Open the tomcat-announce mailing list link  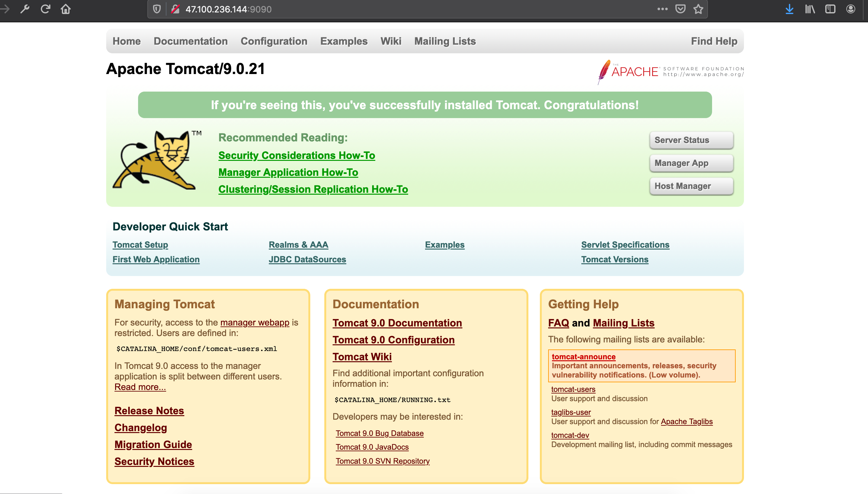click(x=584, y=356)
